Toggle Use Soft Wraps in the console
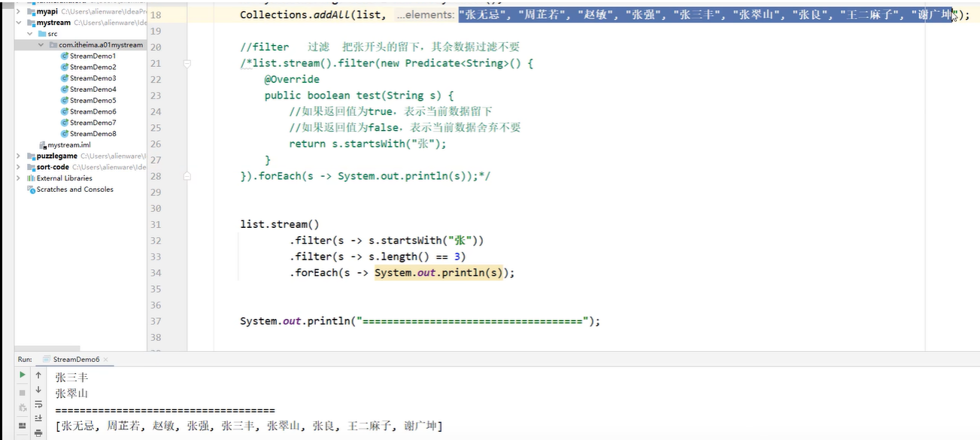This screenshot has width=980, height=440. point(39,405)
